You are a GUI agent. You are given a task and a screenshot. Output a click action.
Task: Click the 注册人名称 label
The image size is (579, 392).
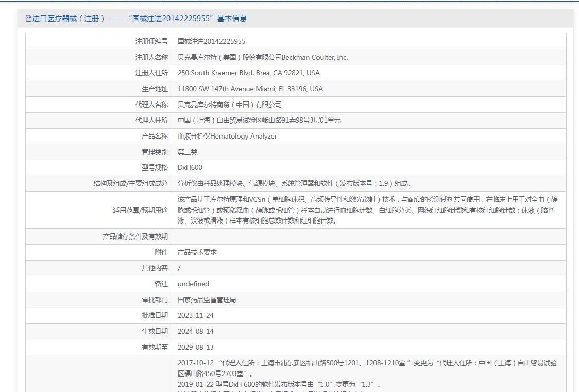coord(151,57)
